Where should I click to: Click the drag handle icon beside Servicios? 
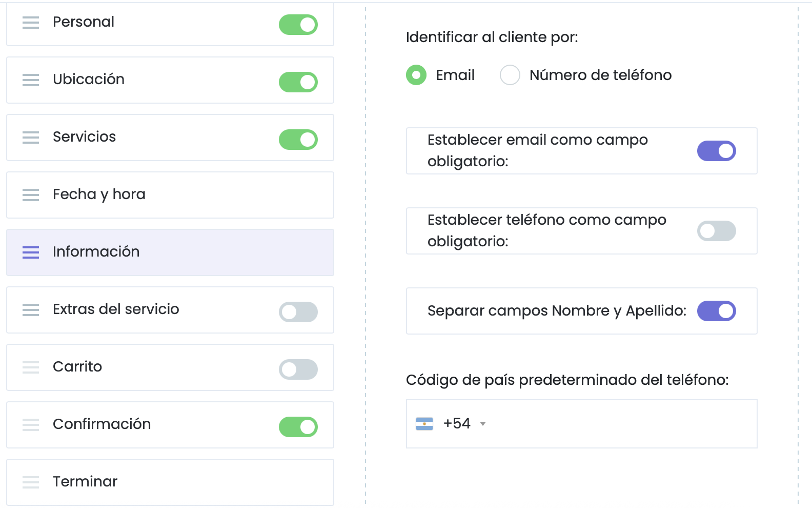tap(31, 138)
